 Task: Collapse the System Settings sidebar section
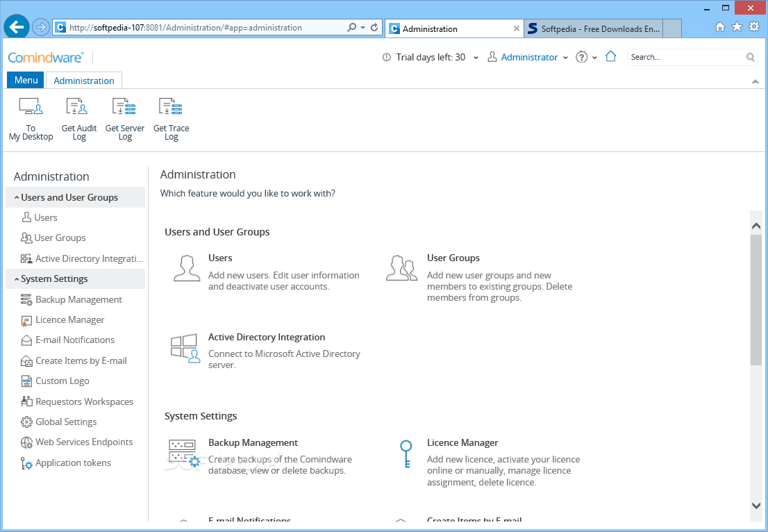pyautogui.click(x=17, y=279)
